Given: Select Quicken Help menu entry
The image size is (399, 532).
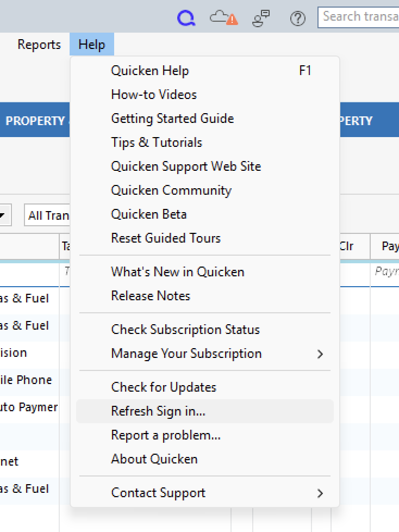Looking at the screenshot, I should pyautogui.click(x=205, y=71).
